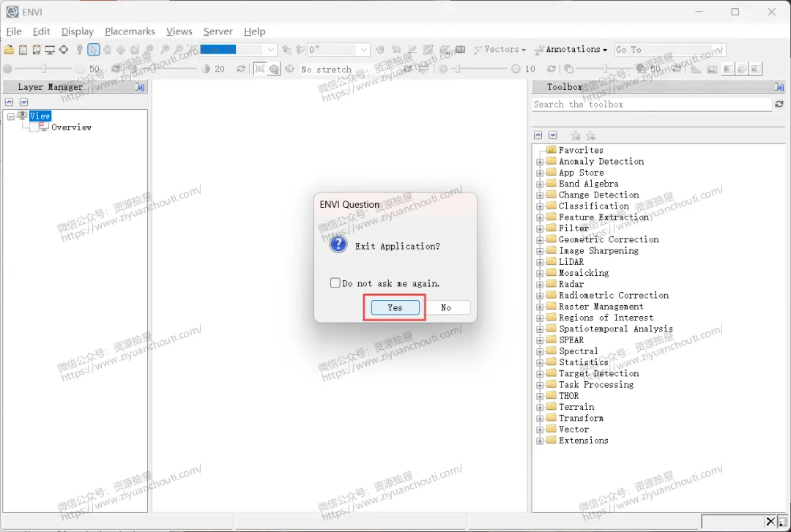Activate the Select arrow tool
The width and height of the screenshot is (791, 532).
click(x=93, y=50)
